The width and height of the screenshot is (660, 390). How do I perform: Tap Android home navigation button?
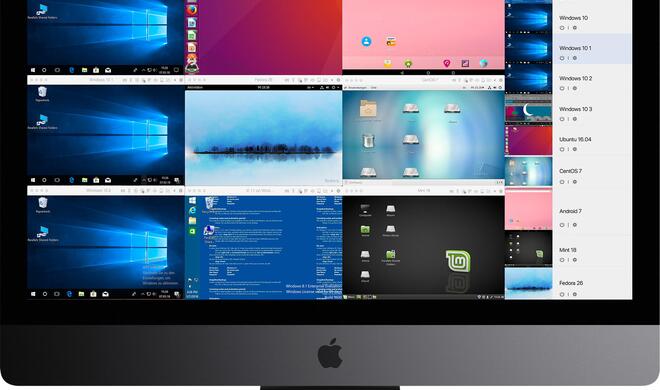[428, 73]
